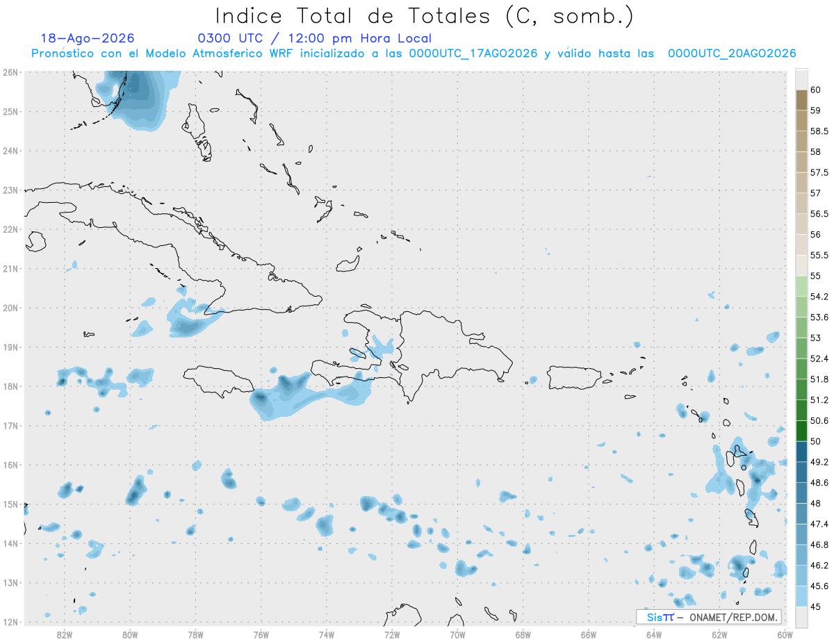This screenshot has width=834, height=644.
Task: Click the colorbar label "57.5"
Action: (x=819, y=172)
